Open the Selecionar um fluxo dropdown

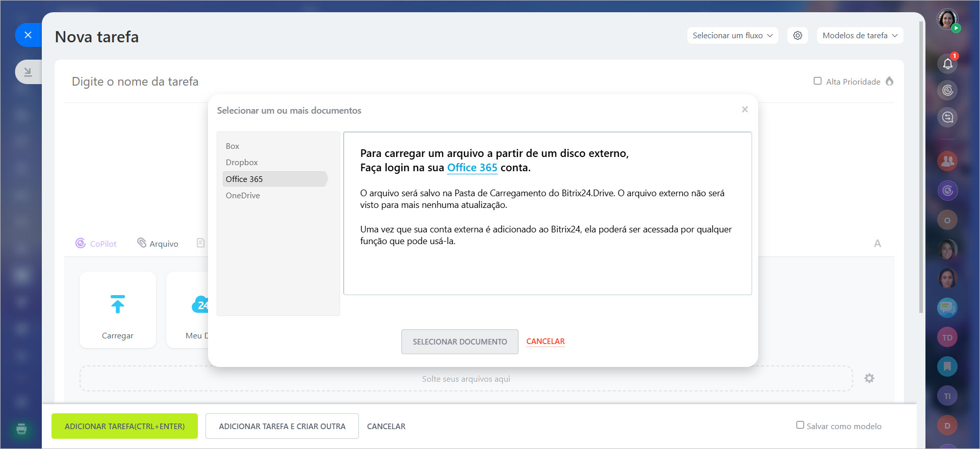click(x=732, y=35)
